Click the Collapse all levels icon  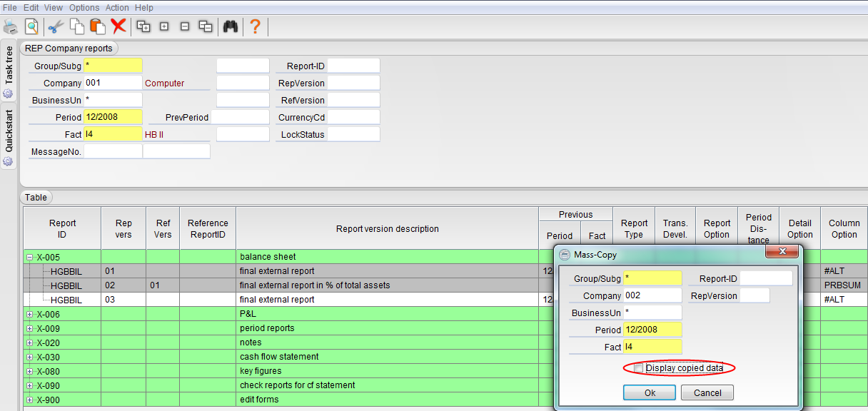pyautogui.click(x=206, y=26)
